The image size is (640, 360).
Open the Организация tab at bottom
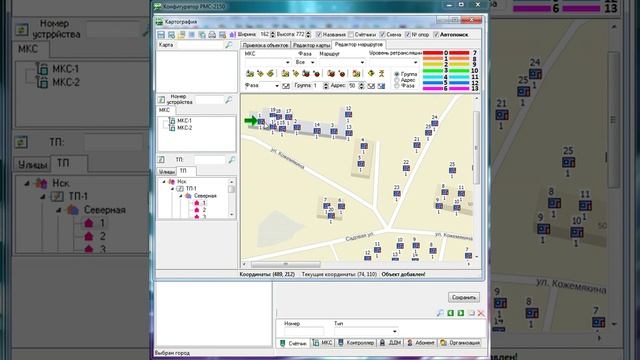point(460,343)
